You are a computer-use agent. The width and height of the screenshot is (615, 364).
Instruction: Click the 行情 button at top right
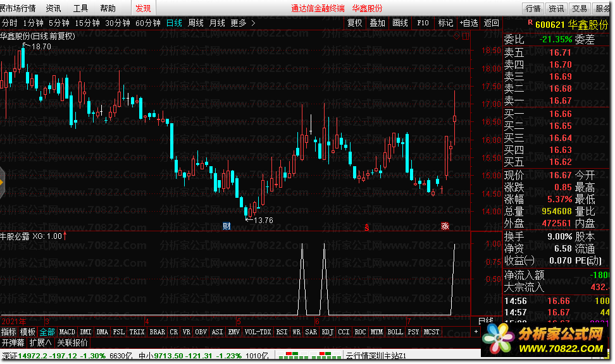coord(533,9)
